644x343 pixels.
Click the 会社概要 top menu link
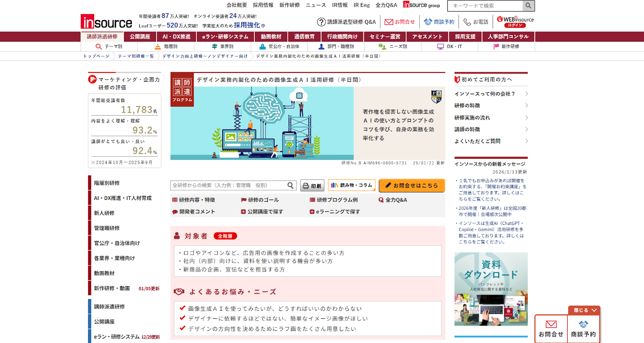[x=237, y=5]
